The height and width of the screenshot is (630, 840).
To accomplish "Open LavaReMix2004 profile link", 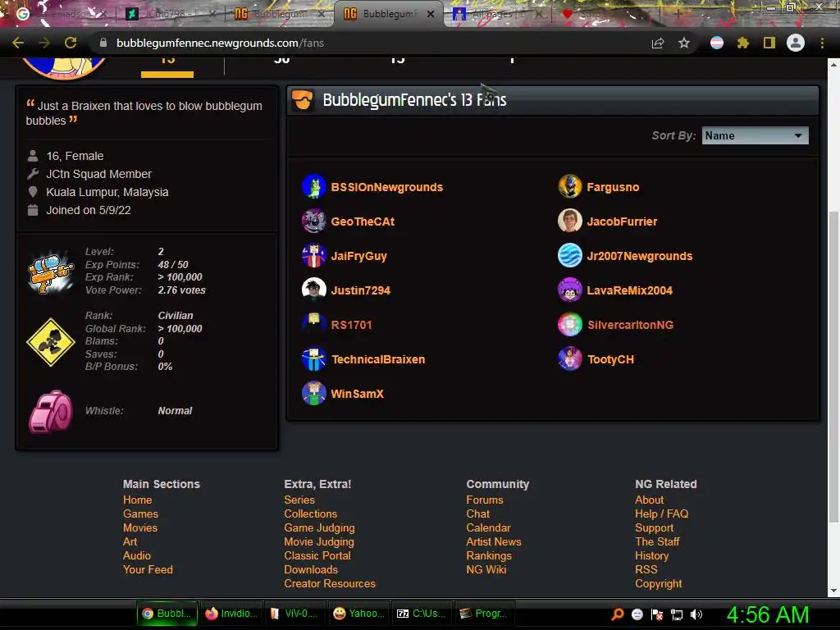I will pyautogui.click(x=629, y=290).
